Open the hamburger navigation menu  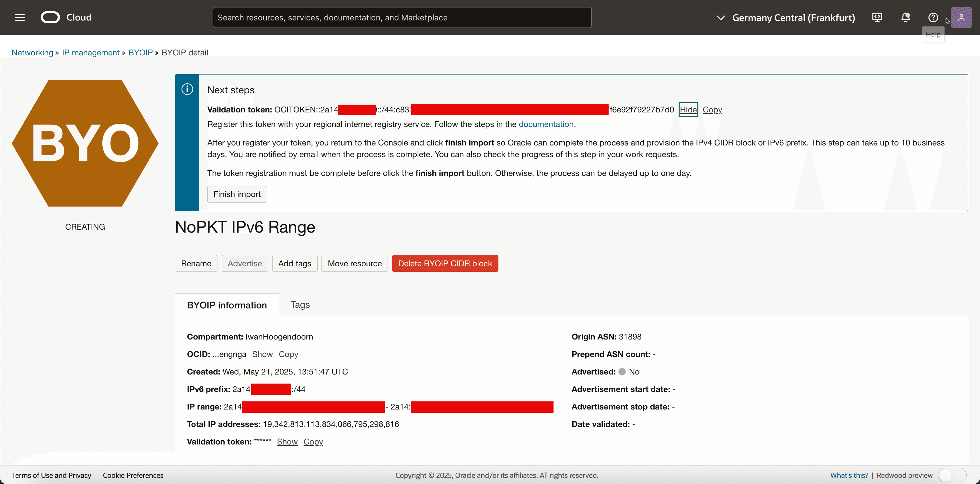[x=19, y=17]
